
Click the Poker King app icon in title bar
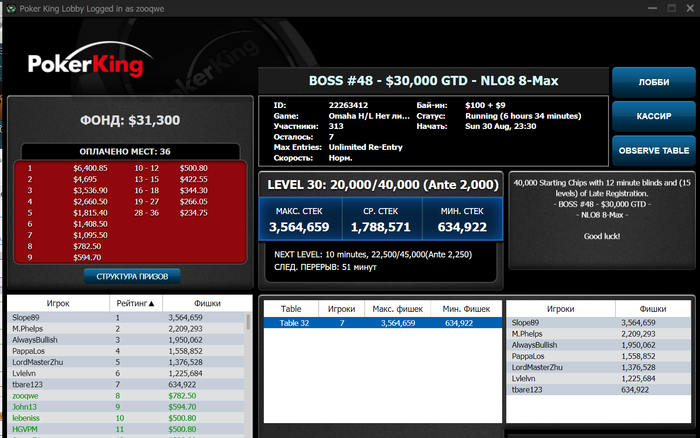pyautogui.click(x=11, y=8)
